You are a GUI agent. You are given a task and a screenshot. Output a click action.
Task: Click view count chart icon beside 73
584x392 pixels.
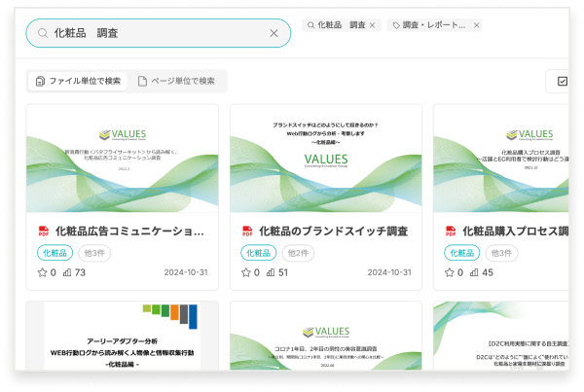click(x=67, y=272)
